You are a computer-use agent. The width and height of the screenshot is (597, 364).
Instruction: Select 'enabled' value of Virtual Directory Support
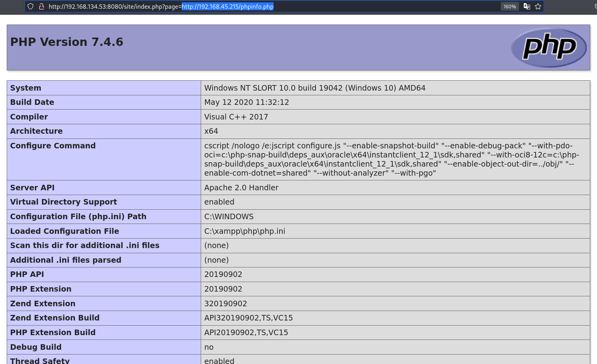click(219, 202)
